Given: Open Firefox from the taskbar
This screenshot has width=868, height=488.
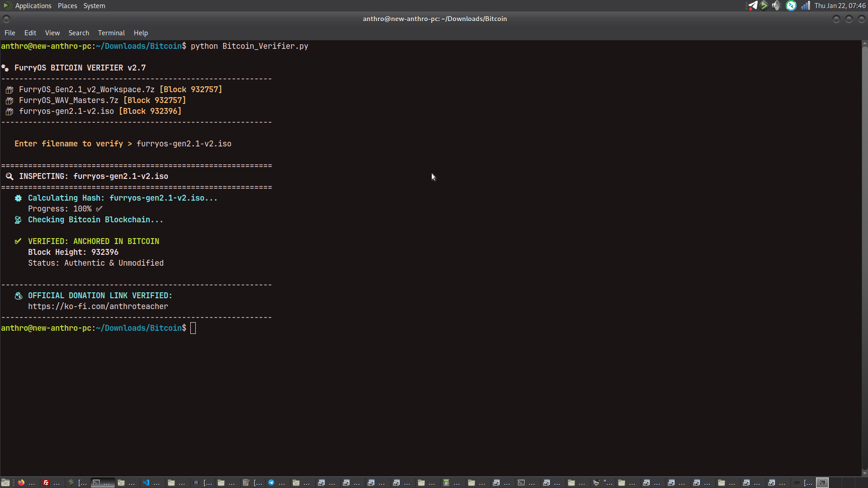Looking at the screenshot, I should click(21, 483).
